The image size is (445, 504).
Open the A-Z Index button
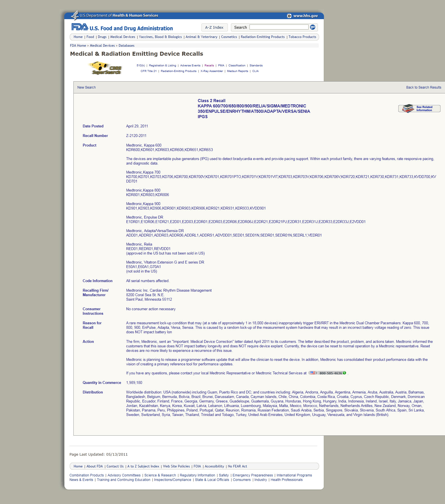click(214, 27)
